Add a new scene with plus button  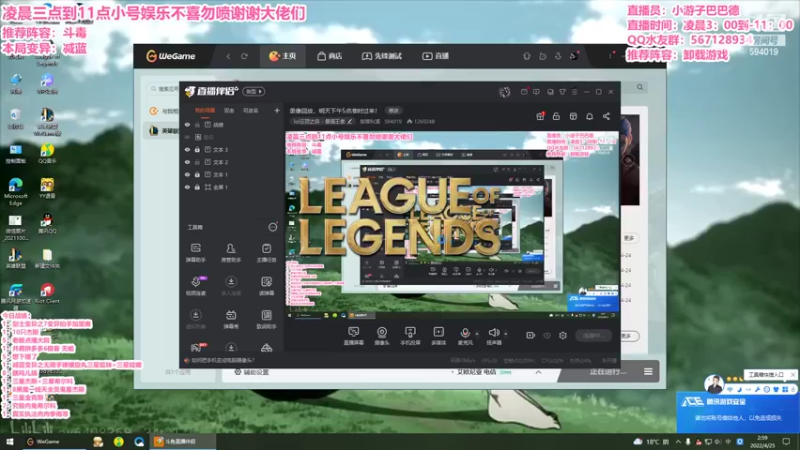(277, 110)
